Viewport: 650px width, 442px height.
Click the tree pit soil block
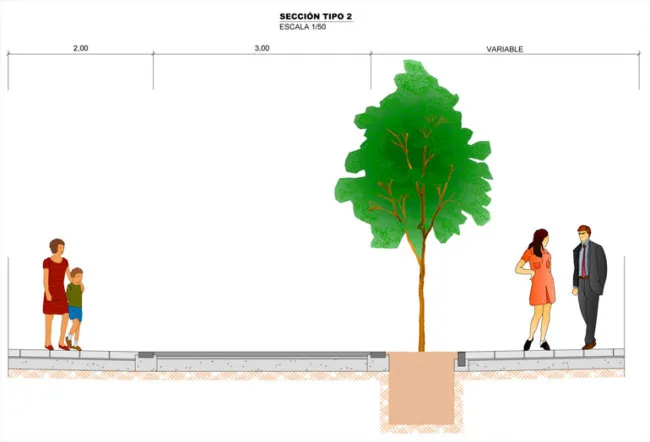422,389
